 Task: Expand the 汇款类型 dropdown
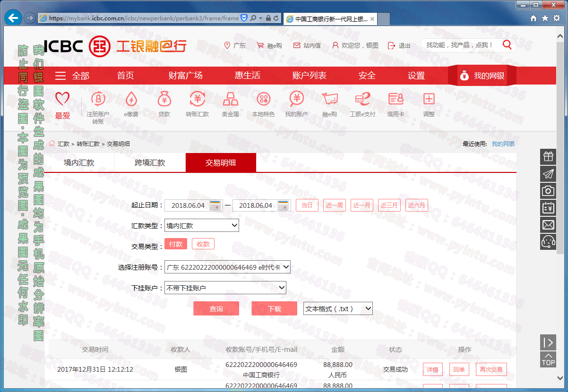[x=202, y=226]
